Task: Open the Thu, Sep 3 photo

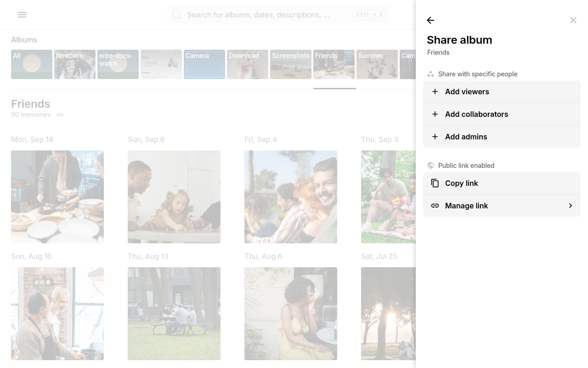Action: 388,197
